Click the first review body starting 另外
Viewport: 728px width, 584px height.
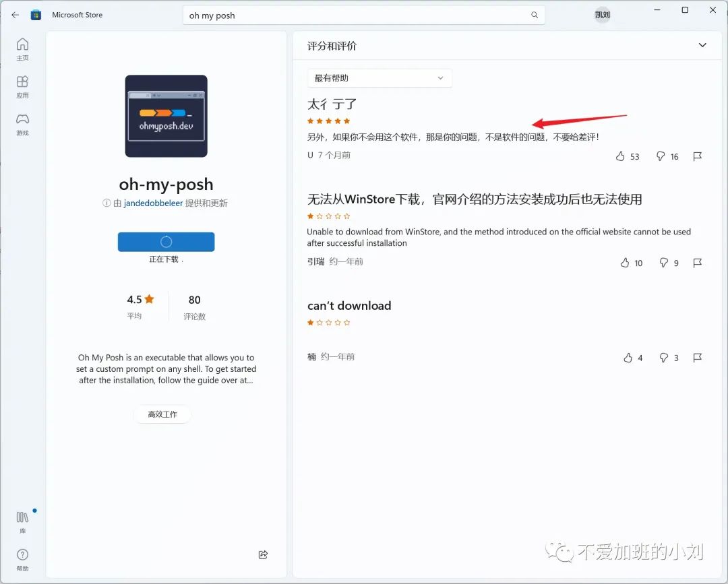(x=453, y=137)
